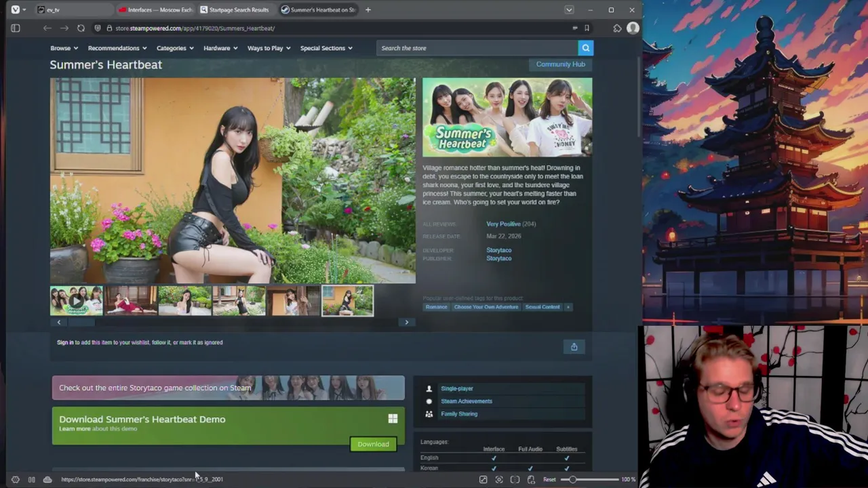868x488 pixels.
Task: Open the tab list dropdown arrow
Action: (x=569, y=9)
